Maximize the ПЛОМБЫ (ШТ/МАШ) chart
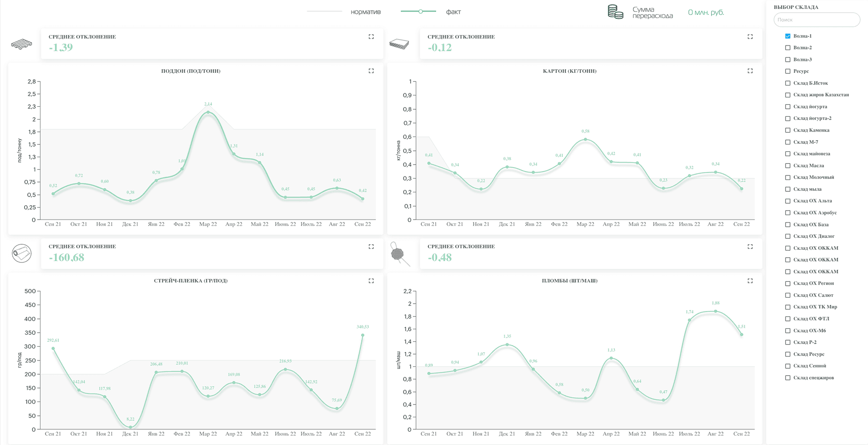The width and height of the screenshot is (868, 445). (x=750, y=280)
